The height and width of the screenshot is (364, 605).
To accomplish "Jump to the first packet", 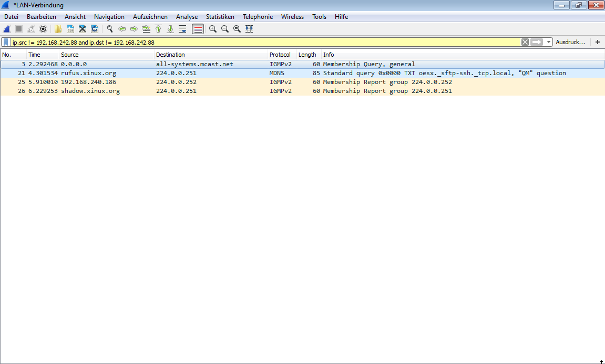I will 158,29.
